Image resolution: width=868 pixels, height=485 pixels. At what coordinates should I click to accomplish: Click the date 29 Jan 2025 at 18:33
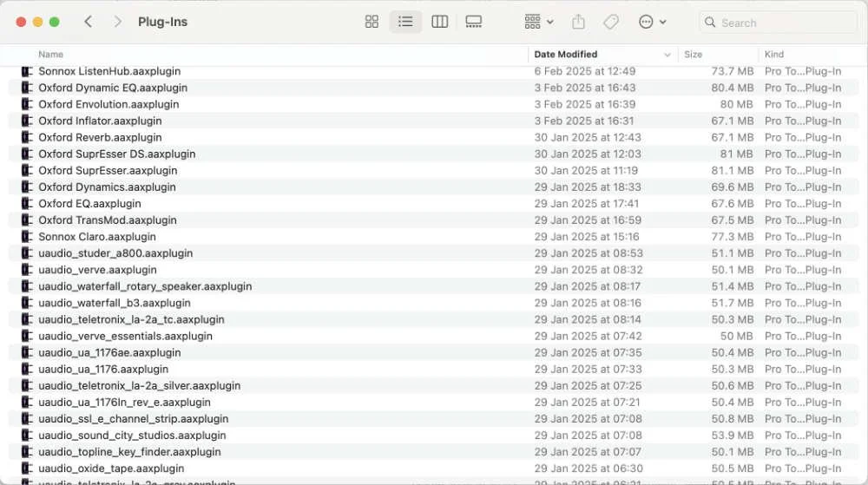588,187
